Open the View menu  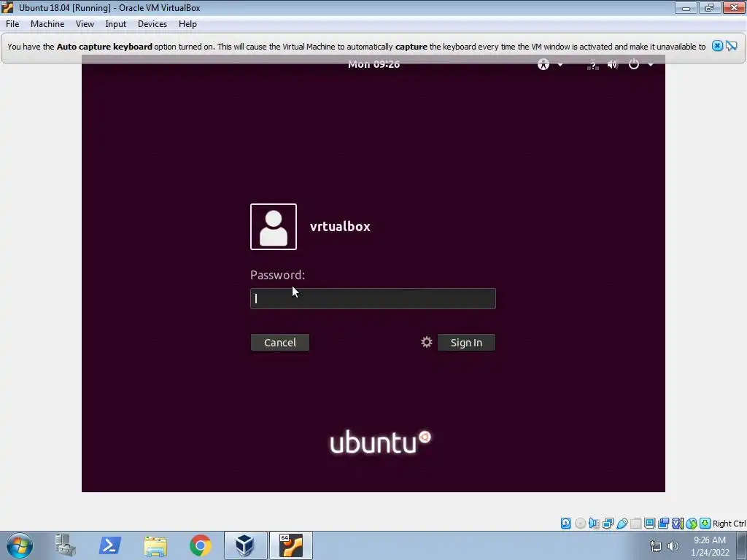85,24
